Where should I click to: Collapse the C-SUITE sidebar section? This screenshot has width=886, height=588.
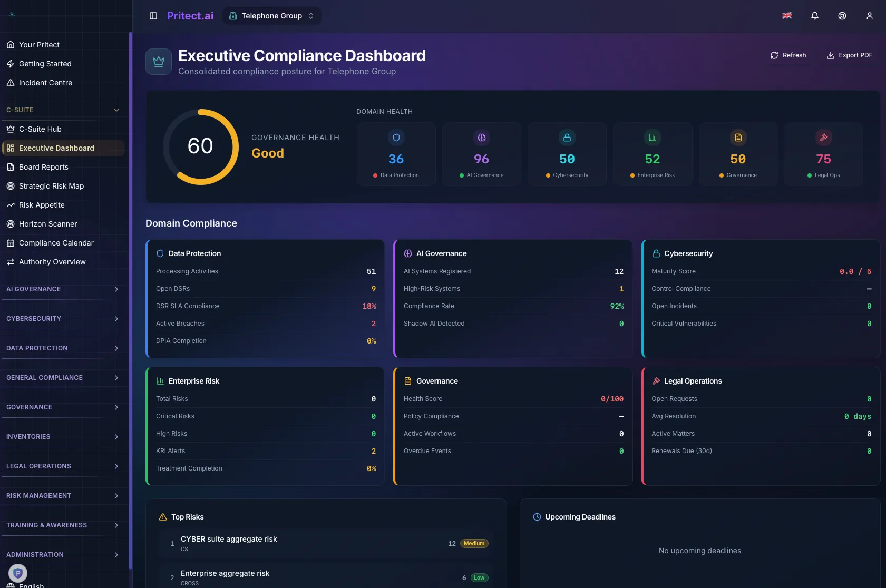(x=63, y=110)
